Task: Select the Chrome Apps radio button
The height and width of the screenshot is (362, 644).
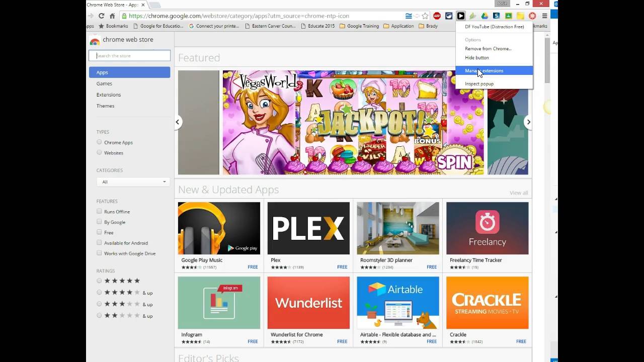Action: 99,142
